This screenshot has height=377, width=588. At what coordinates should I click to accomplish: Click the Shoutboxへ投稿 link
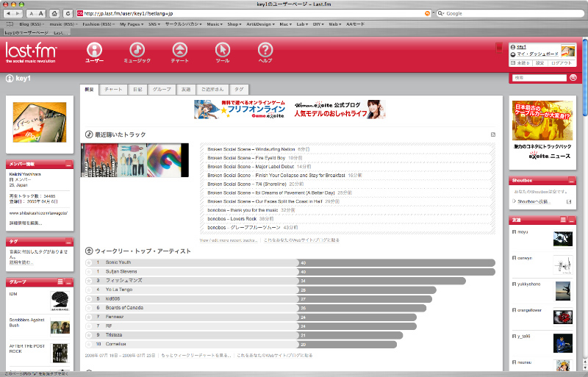point(533,201)
